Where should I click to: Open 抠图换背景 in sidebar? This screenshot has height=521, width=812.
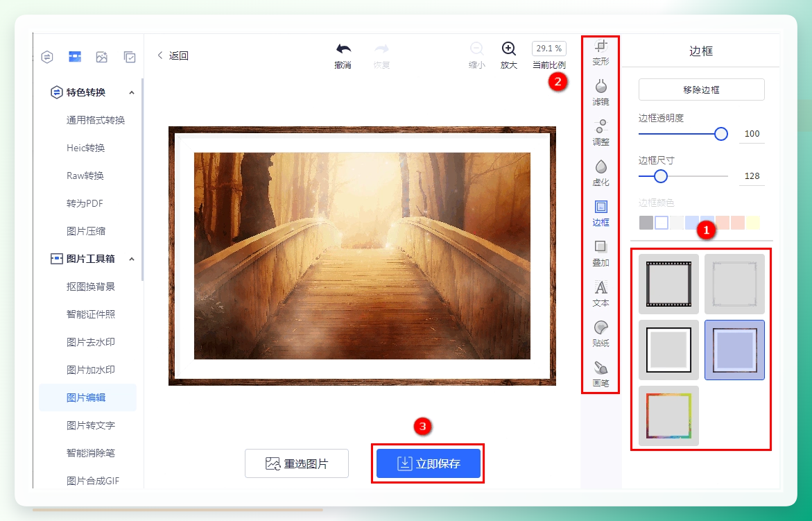click(91, 287)
